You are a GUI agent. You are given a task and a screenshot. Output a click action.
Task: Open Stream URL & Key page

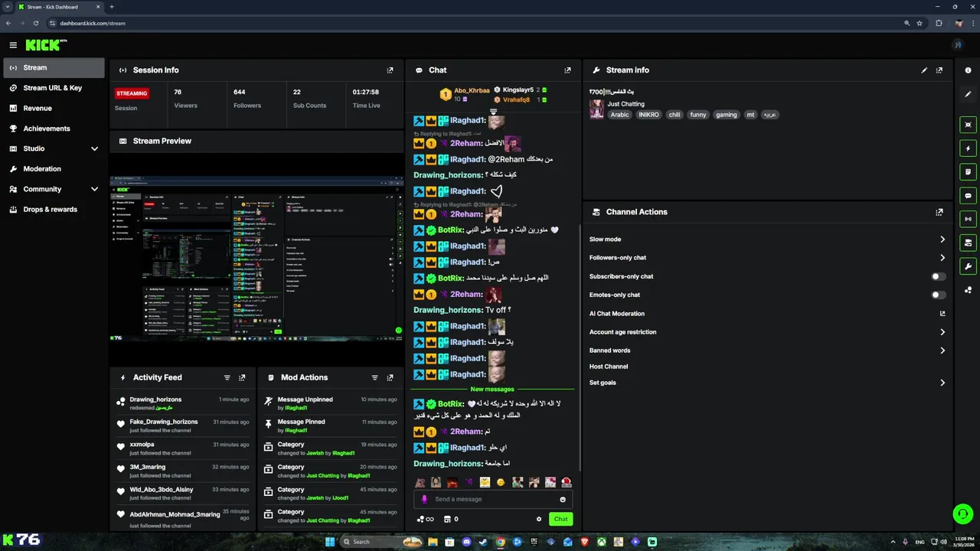tap(54, 88)
